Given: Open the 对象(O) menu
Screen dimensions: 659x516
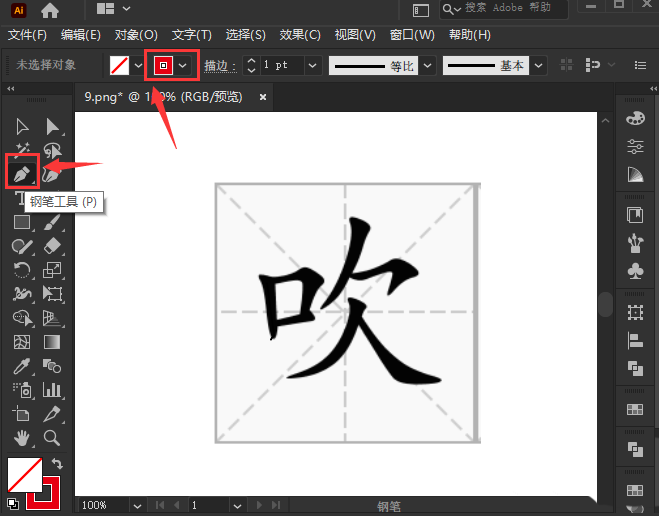Looking at the screenshot, I should (136, 34).
